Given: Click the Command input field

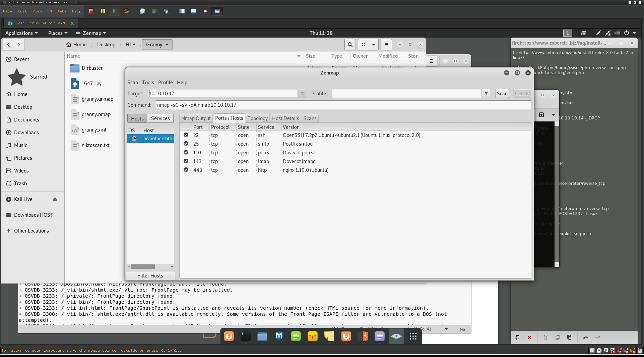Looking at the screenshot, I should pos(343,105).
